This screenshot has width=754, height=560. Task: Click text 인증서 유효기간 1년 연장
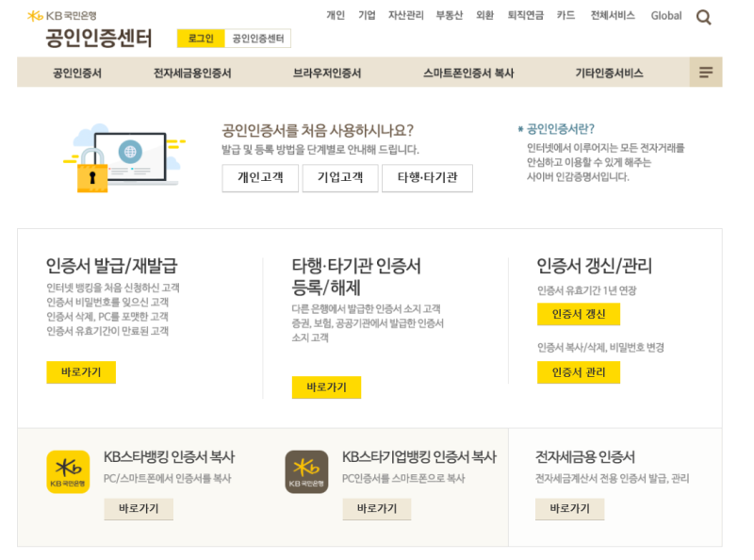[x=586, y=290]
